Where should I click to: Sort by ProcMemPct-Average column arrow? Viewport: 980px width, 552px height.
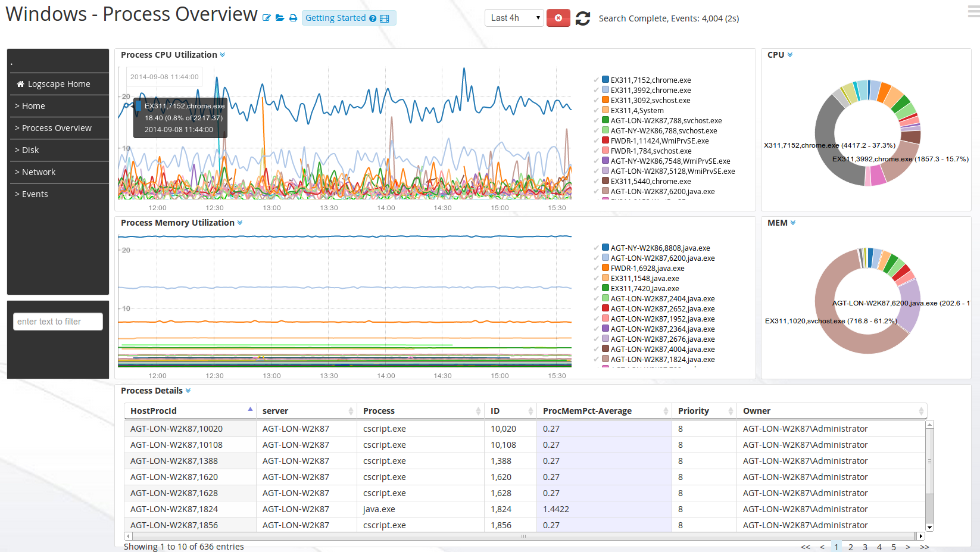(666, 411)
